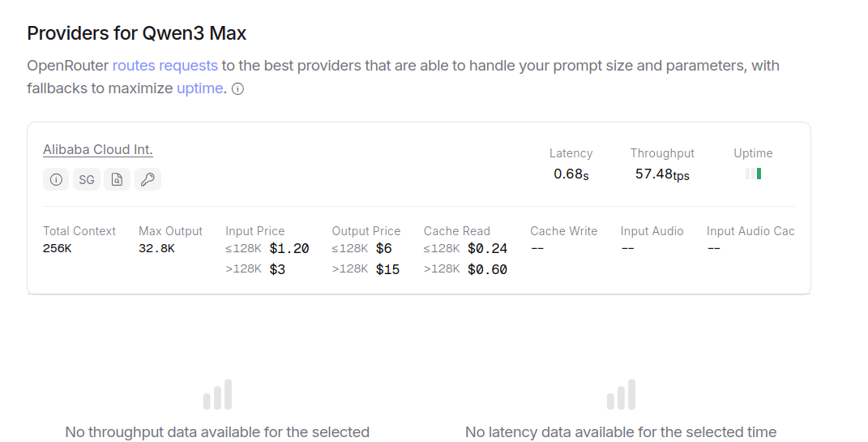868x442 pixels.
Task: Follow the 'uptime' hyperlink
Action: 199,88
